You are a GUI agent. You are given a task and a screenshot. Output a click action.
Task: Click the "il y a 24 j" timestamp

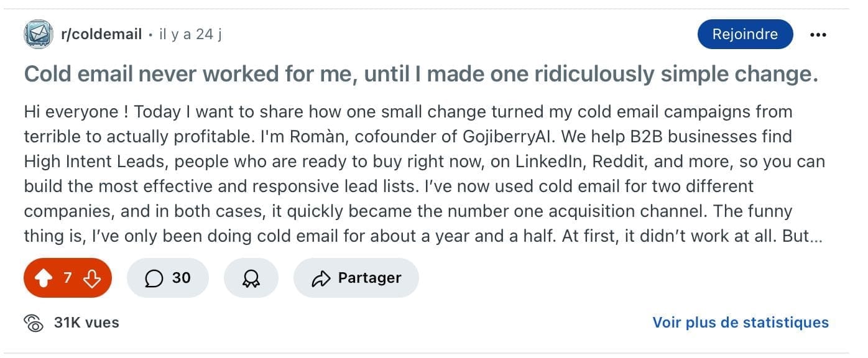190,34
